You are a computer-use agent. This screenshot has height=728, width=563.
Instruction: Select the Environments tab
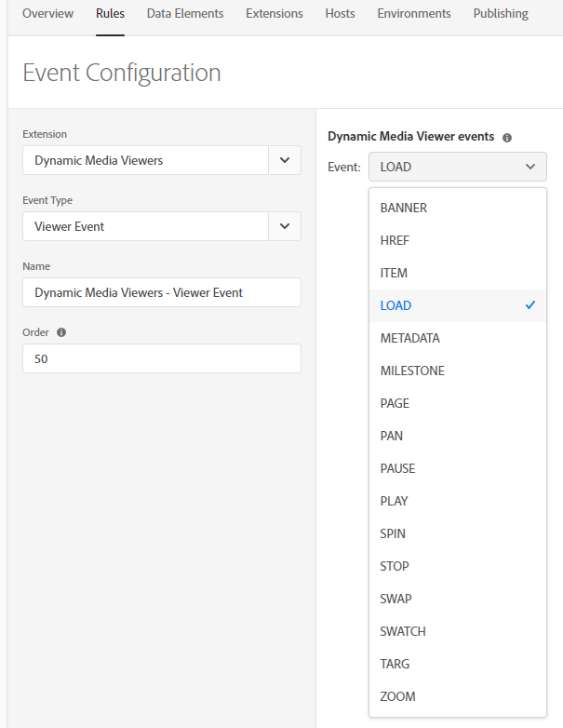(x=414, y=14)
